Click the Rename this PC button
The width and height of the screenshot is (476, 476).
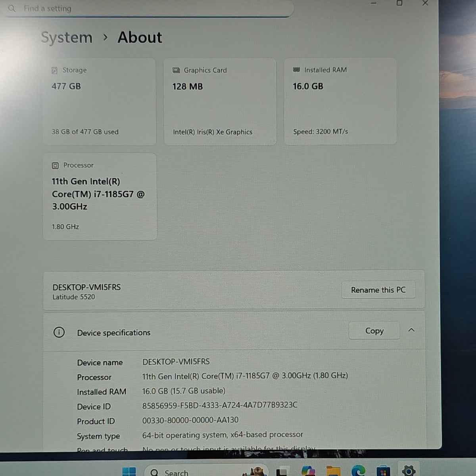tap(378, 290)
